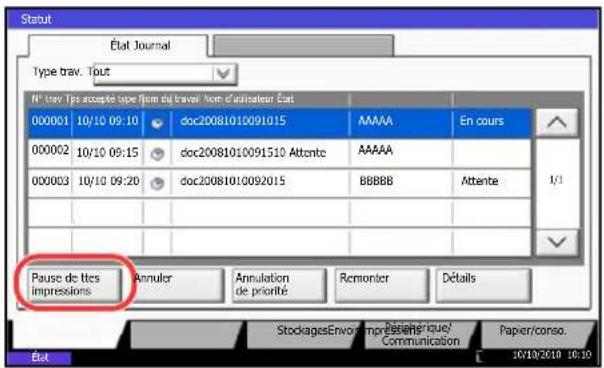Click the 10/10 09:20 accepted time cell
This screenshot has width=604, height=368.
[x=109, y=181]
